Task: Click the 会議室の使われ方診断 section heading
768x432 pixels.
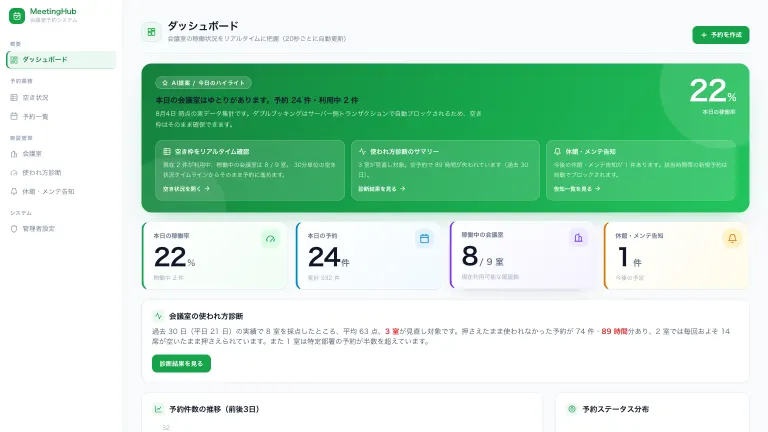Action: [206, 316]
